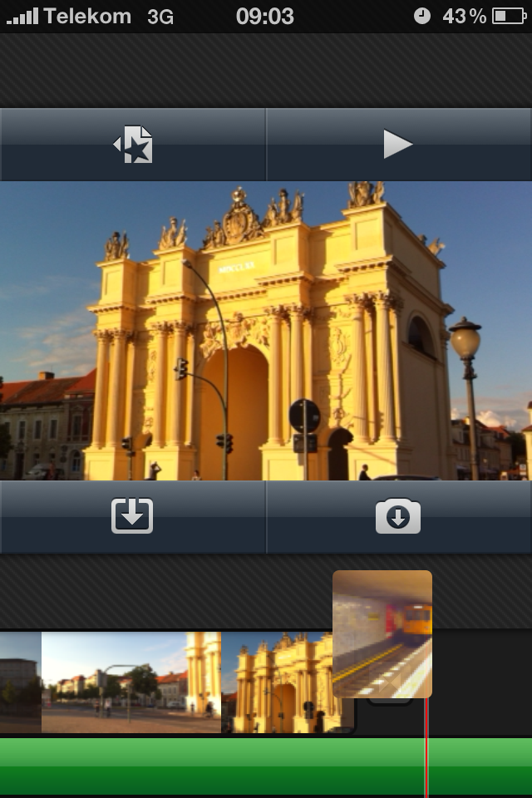
Task: Tap the 09:03 time in status bar
Action: (x=264, y=17)
